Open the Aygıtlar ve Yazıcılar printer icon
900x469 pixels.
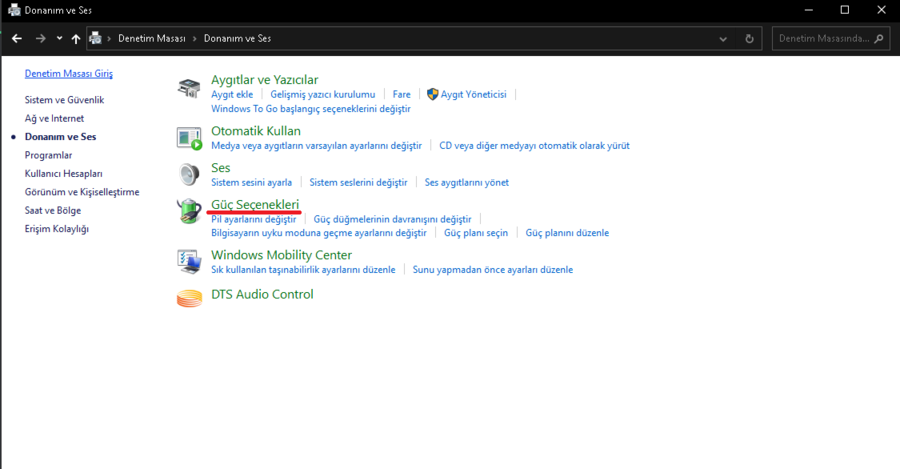(x=189, y=88)
